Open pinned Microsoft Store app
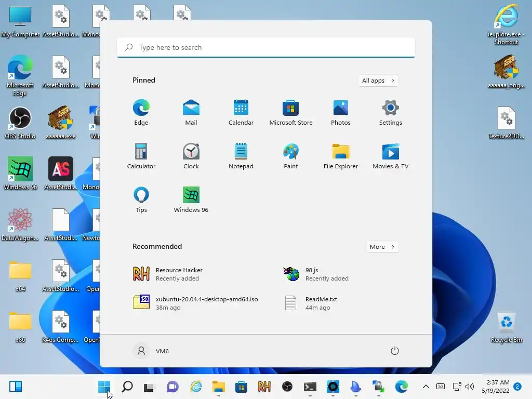The width and height of the screenshot is (532, 399). pos(291,112)
